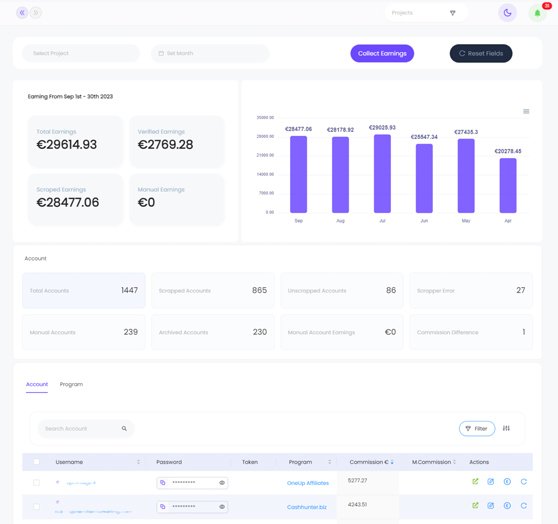The height and width of the screenshot is (524, 558).
Task: Open the Cashhunter.biz program link
Action: [x=307, y=507]
